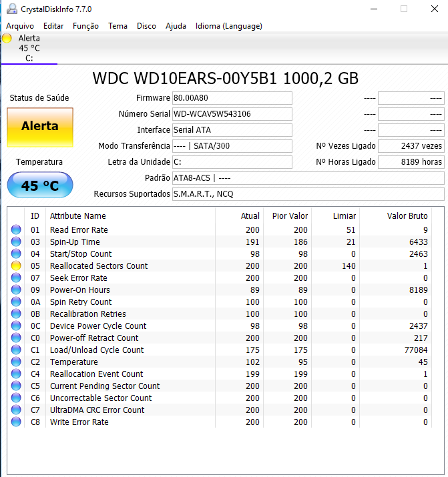Click the Interface field showing Serial ATA

[x=232, y=130]
